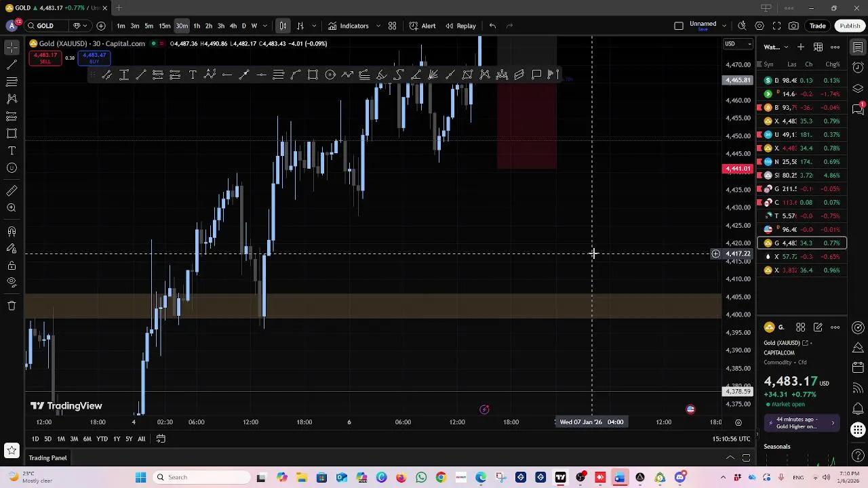Image resolution: width=868 pixels, height=488 pixels.
Task: Add symbol to watchlist plus icon
Action: point(801,47)
